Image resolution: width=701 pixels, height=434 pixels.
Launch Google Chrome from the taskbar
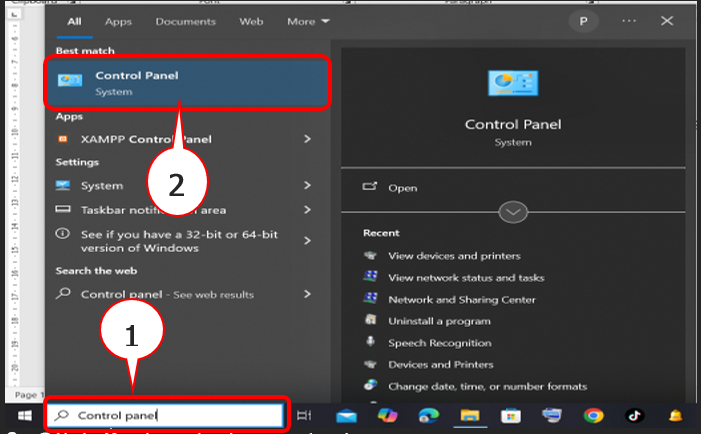[x=594, y=415]
